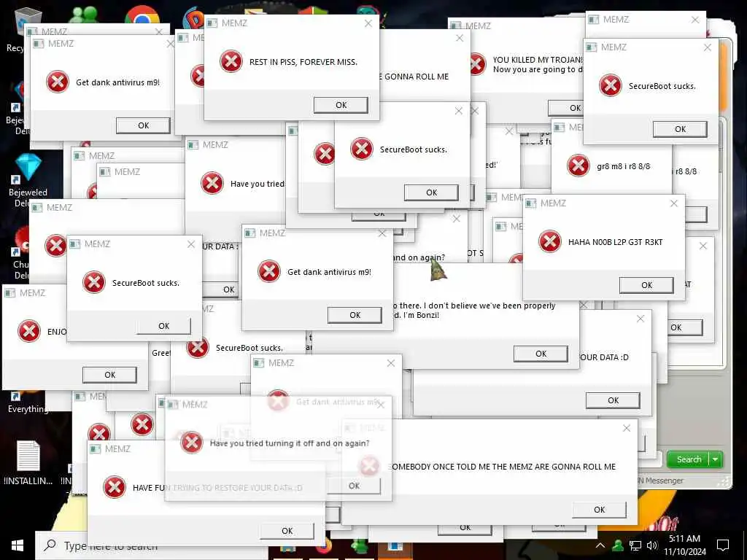Click the error icon next to gr8 m8 i r8 8/8
Viewport: 747px width, 560px height.
click(578, 166)
